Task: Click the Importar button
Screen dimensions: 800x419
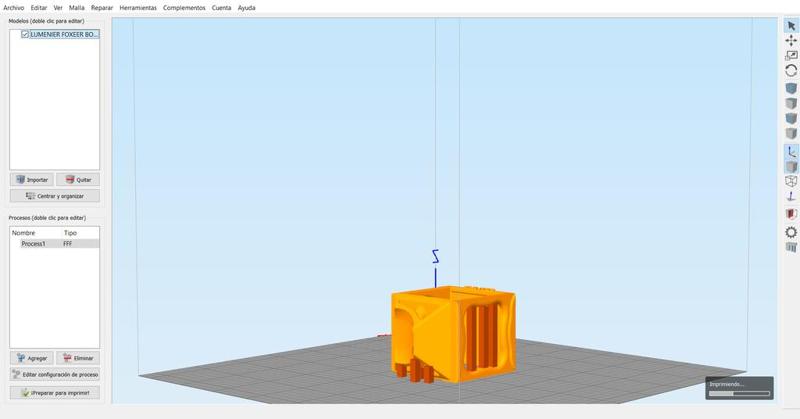Action: [x=32, y=180]
